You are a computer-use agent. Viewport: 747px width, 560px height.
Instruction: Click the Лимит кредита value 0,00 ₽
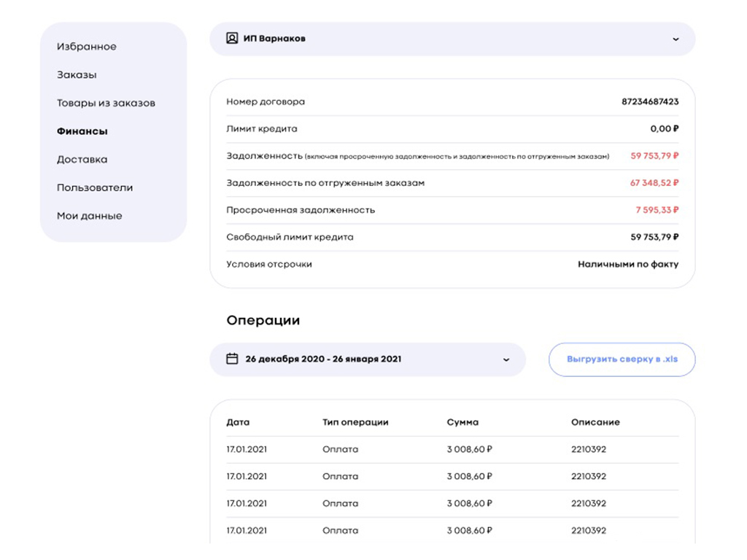click(x=664, y=129)
